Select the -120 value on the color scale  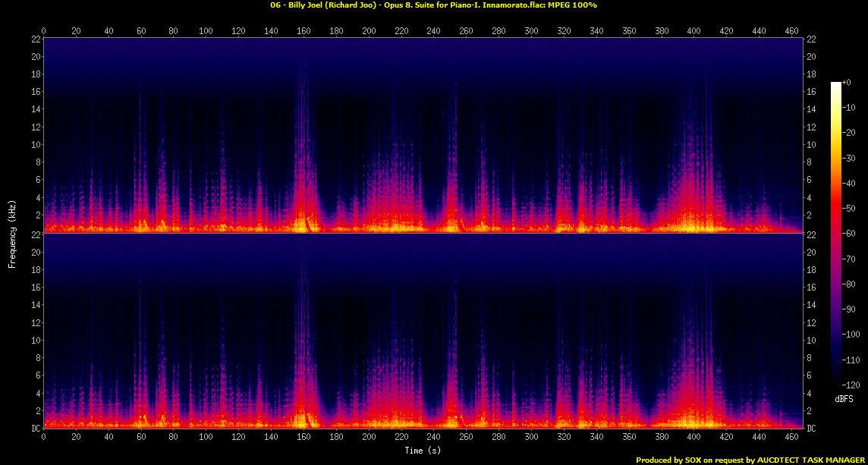coord(853,384)
